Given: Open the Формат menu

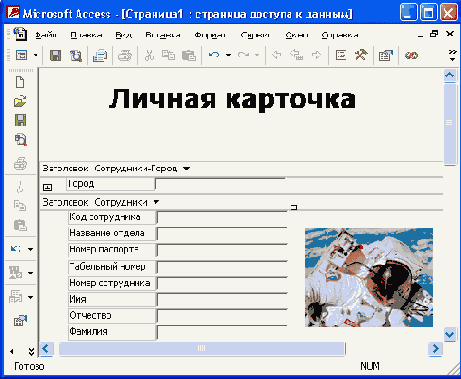Looking at the screenshot, I should click(210, 35).
